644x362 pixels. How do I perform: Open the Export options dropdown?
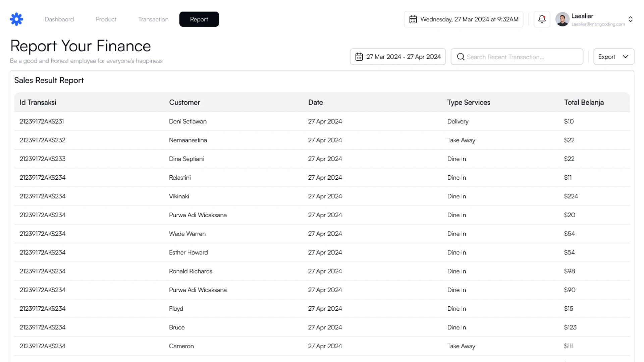click(x=625, y=57)
